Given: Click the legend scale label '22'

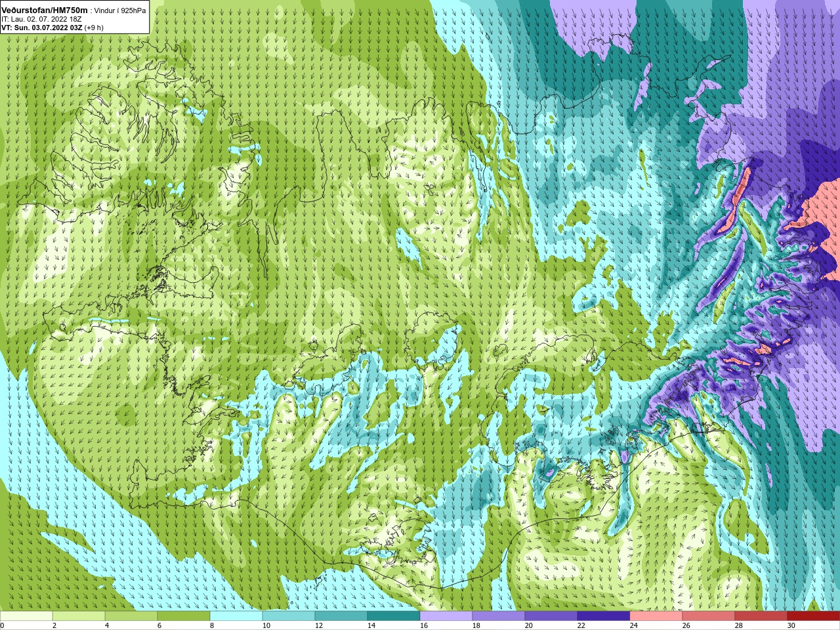Looking at the screenshot, I should click(581, 625).
